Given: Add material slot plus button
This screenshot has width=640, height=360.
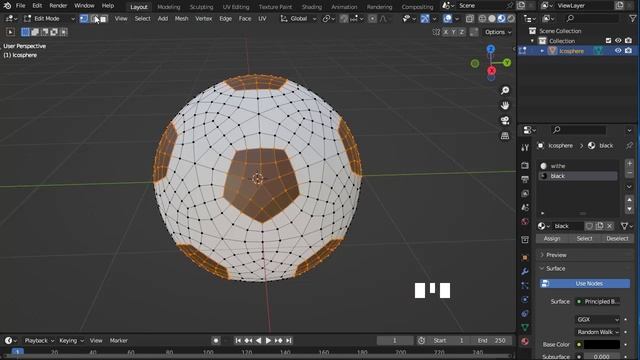Looking at the screenshot, I should click(x=629, y=163).
